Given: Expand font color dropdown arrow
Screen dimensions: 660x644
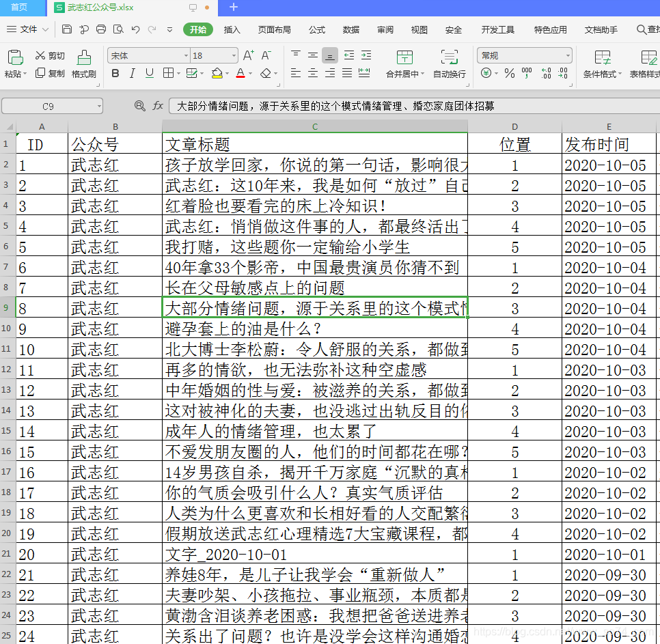Looking at the screenshot, I should [x=250, y=74].
